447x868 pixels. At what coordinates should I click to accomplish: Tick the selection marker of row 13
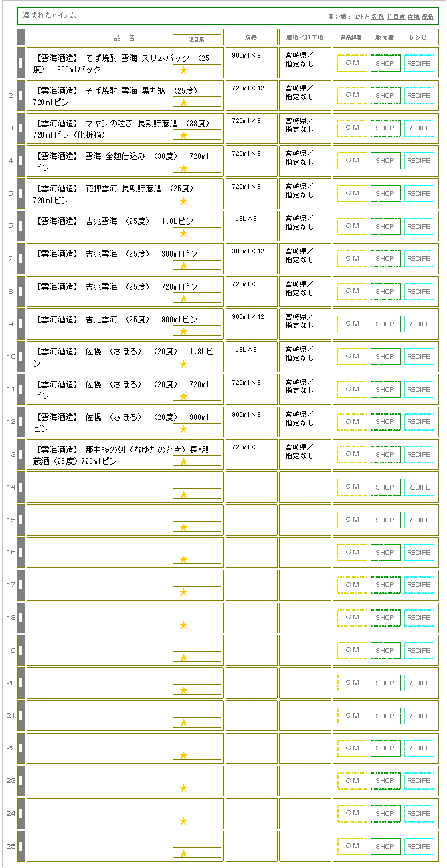(x=21, y=454)
